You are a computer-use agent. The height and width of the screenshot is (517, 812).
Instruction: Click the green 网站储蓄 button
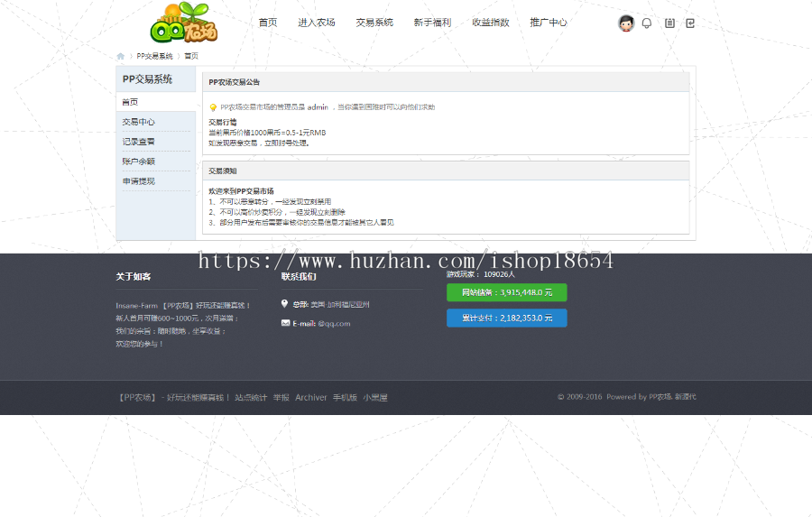(x=506, y=292)
